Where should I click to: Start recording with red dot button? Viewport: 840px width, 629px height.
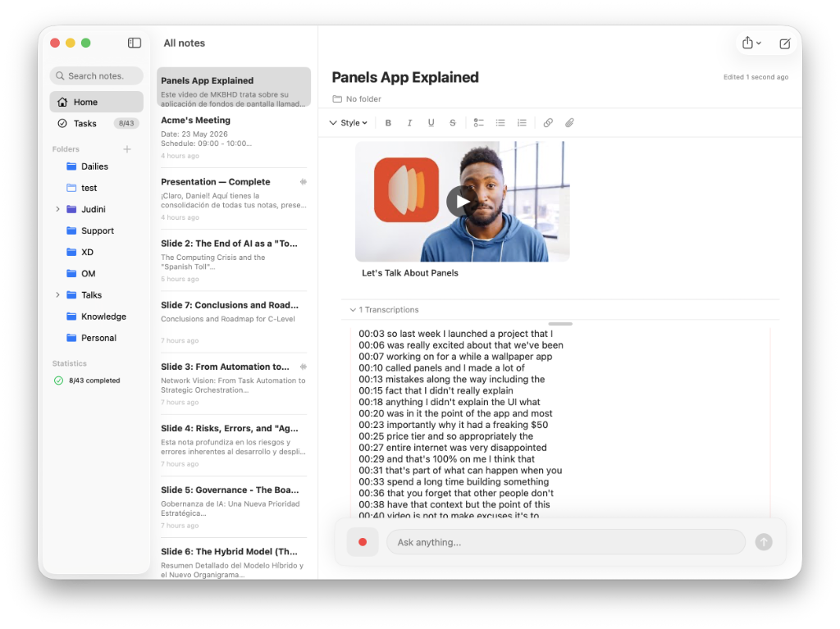tap(363, 542)
